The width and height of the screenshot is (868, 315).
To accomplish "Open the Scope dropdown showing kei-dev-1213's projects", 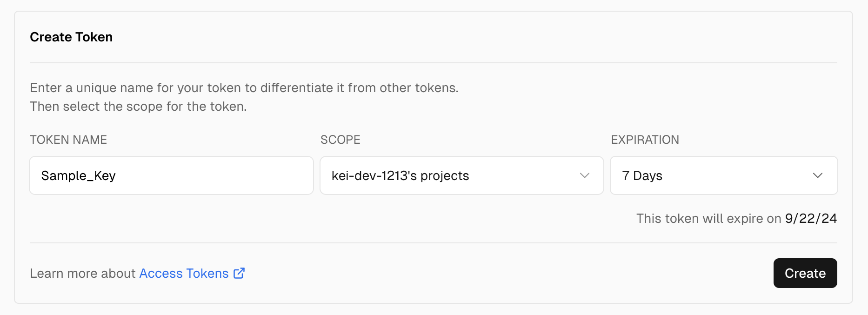I will point(461,175).
